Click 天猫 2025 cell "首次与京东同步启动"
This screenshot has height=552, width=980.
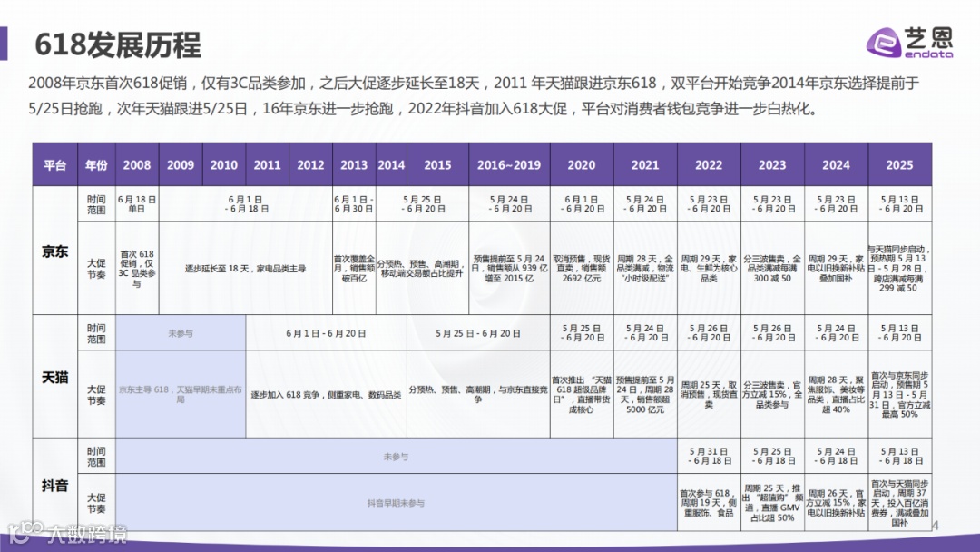pyautogui.click(x=900, y=394)
